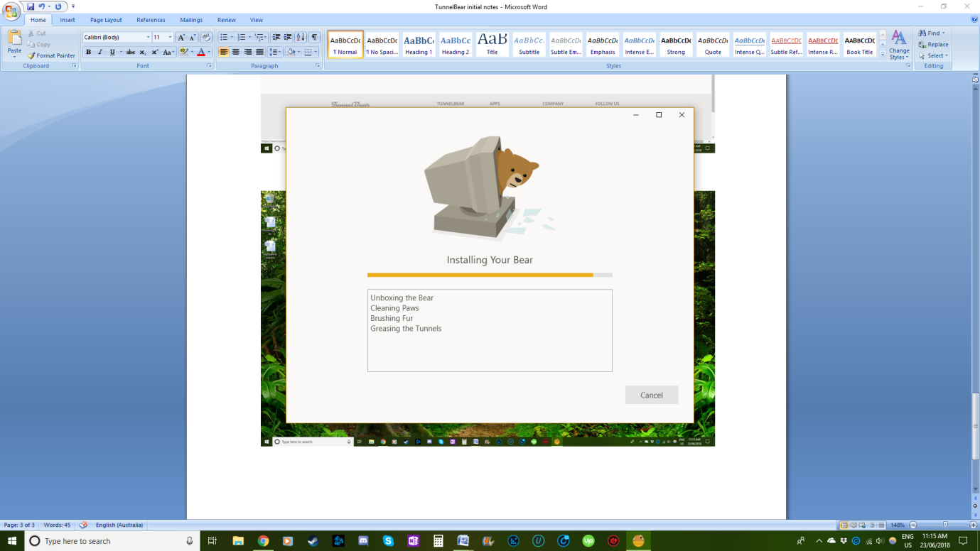Switch to the View tab
The height and width of the screenshot is (551, 980).
tap(257, 20)
